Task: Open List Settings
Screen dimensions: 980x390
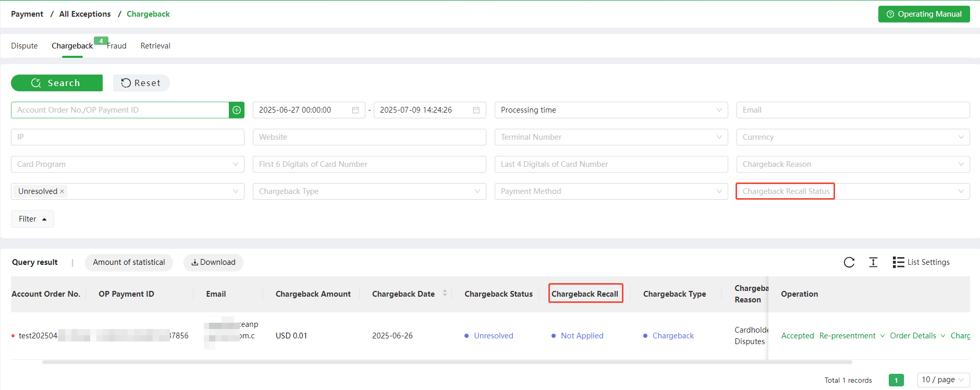Action: point(921,262)
